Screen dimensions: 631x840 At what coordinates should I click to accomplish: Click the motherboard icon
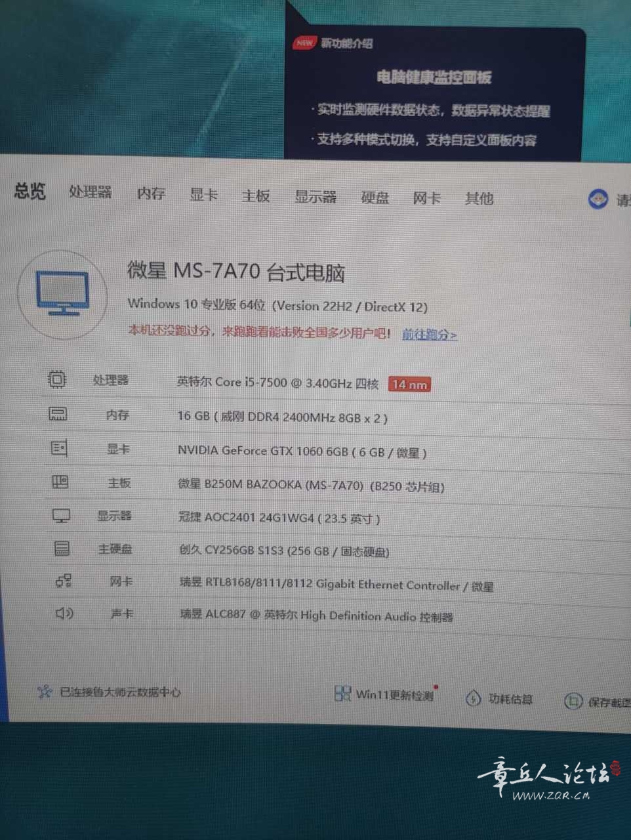click(x=60, y=482)
